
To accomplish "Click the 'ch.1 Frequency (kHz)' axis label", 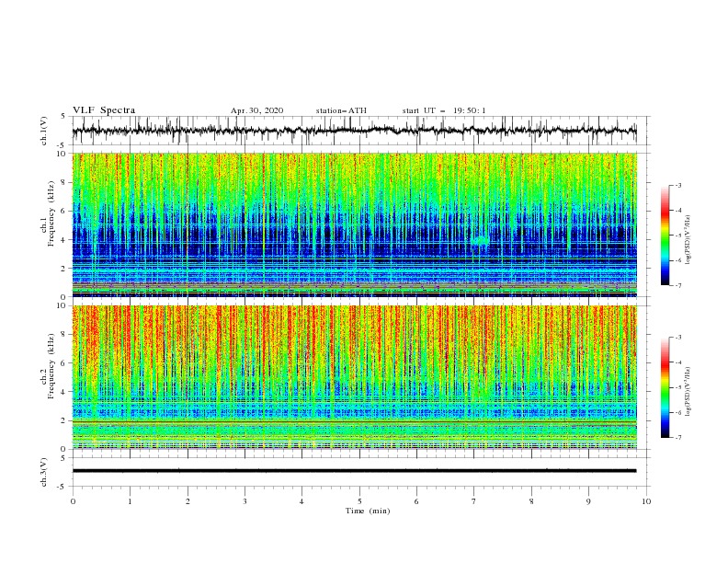I will click(x=48, y=212).
